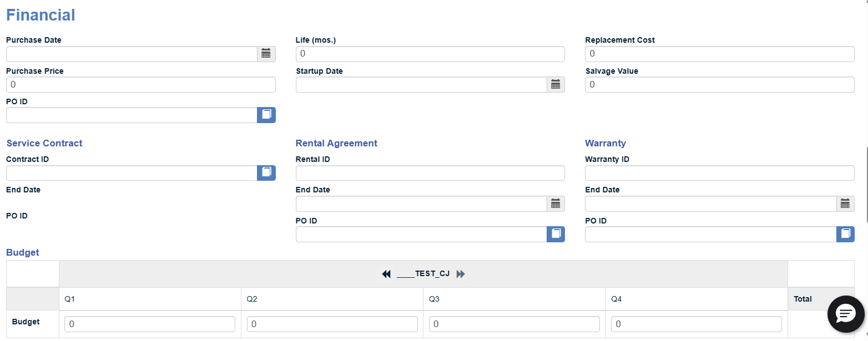
Task: Click the Salvage Value field
Action: (720, 84)
